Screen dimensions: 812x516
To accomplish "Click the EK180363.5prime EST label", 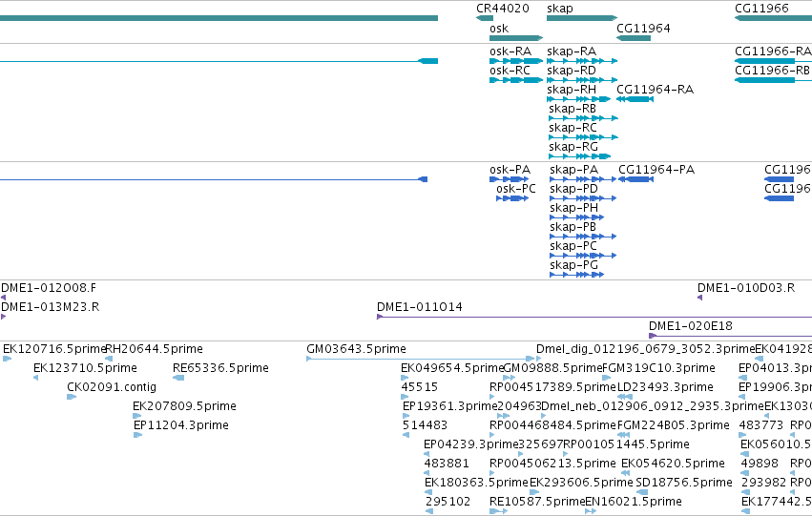I will pyautogui.click(x=476, y=484).
